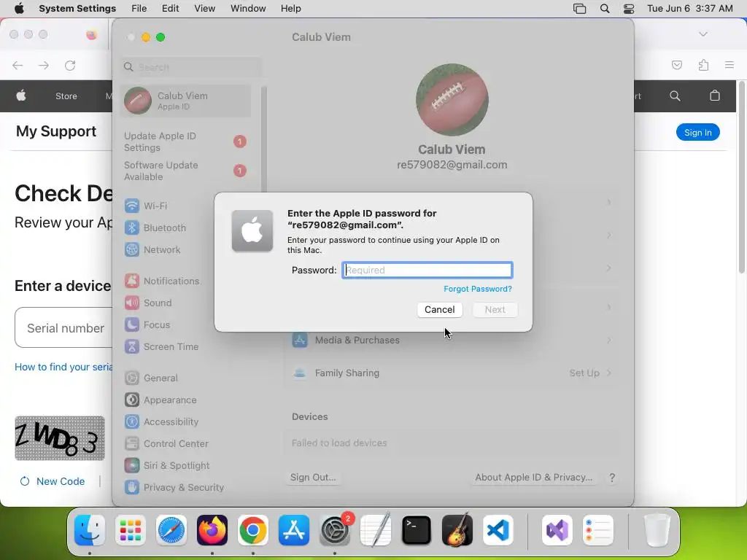The width and height of the screenshot is (747, 560).
Task: Click System Settings search field
Action: coord(192,67)
